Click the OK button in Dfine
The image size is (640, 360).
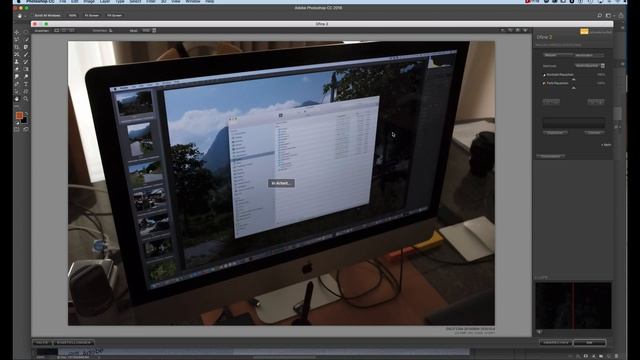[x=589, y=342]
